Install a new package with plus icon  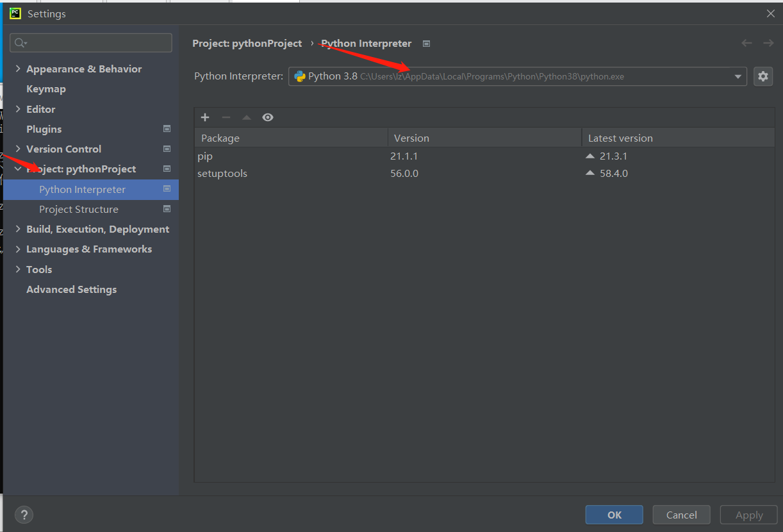(x=205, y=117)
